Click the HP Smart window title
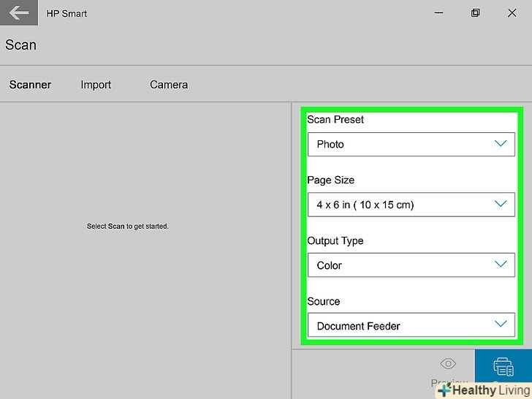Viewport: 532px width, 399px height. 66,14
